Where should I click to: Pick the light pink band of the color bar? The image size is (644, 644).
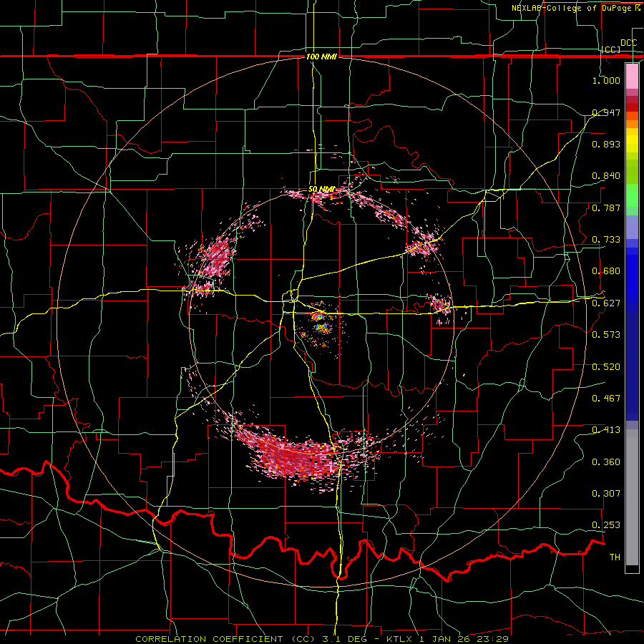coord(632,76)
